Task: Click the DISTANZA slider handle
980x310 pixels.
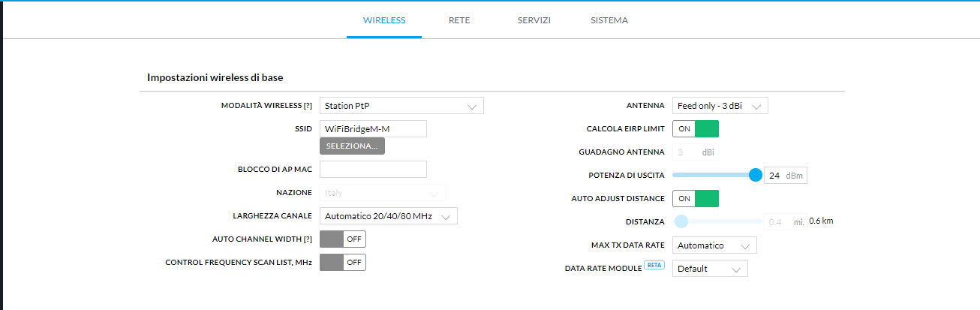Action: point(681,221)
